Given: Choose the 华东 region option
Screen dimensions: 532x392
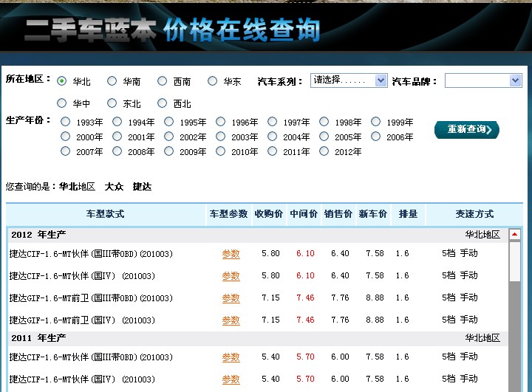Looking at the screenshot, I should click(x=212, y=81).
